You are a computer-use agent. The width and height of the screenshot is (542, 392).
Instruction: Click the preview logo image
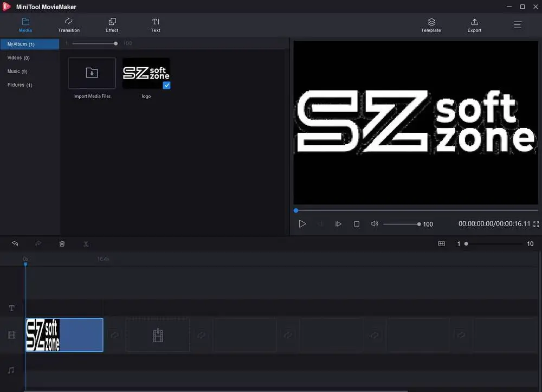click(416, 123)
